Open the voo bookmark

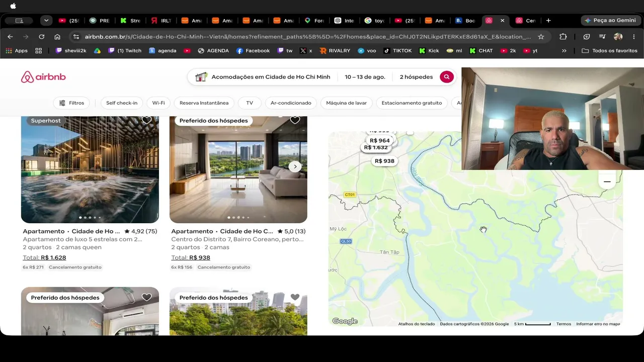pos(367,51)
